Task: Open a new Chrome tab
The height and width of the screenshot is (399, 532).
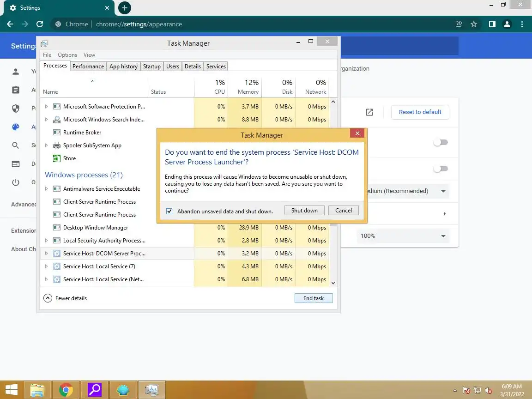Action: pos(125,8)
